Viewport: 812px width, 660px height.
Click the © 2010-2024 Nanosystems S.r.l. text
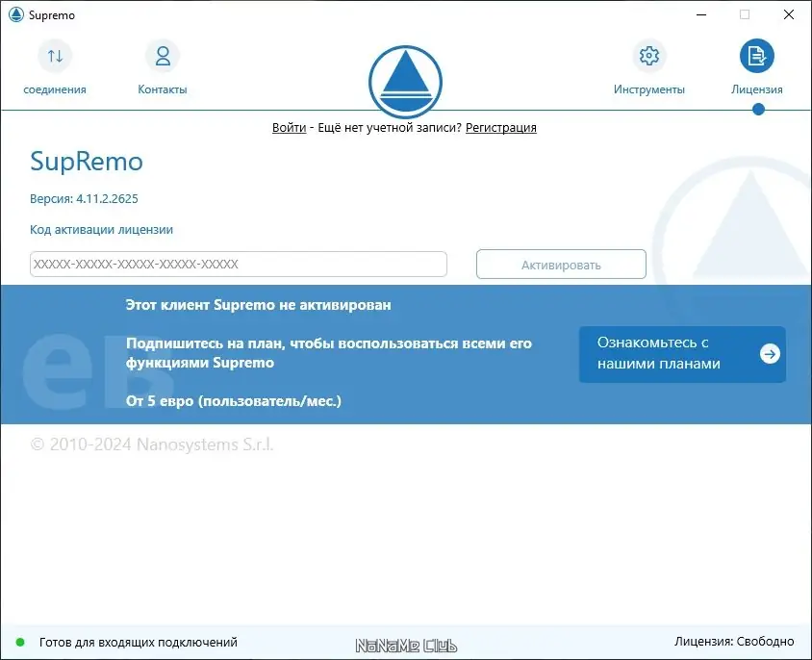[152, 444]
